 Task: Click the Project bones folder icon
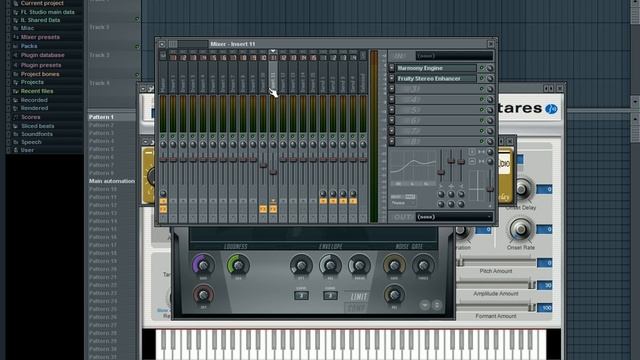(x=16, y=74)
